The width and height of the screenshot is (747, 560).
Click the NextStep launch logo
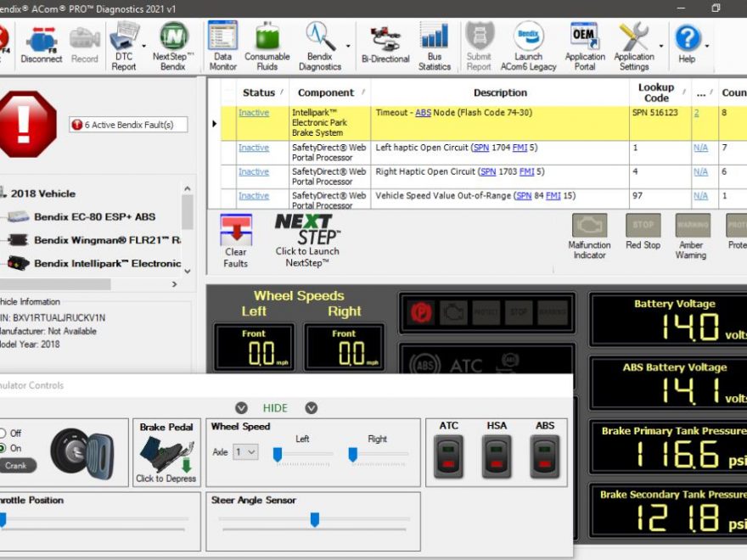(x=307, y=229)
